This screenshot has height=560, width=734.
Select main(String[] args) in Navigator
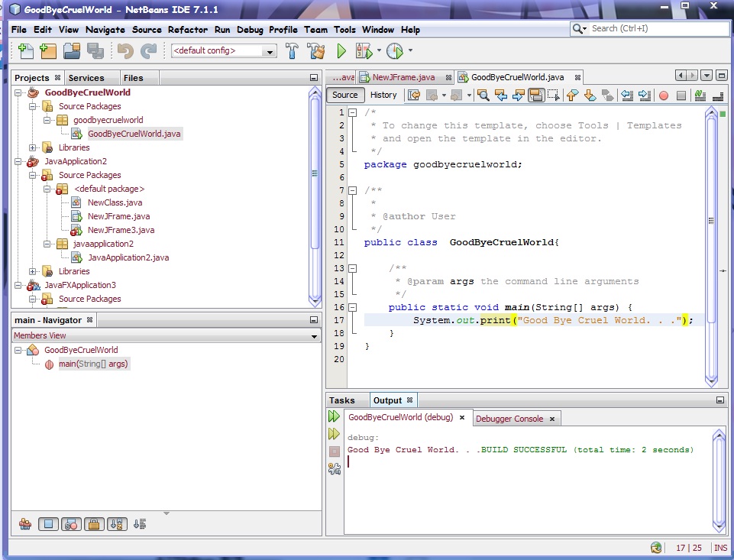[x=92, y=364]
